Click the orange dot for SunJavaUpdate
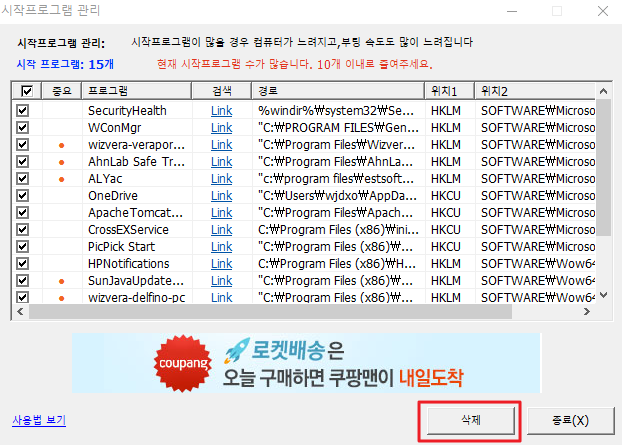Screen dimensions: 622x445 [x=61, y=281]
